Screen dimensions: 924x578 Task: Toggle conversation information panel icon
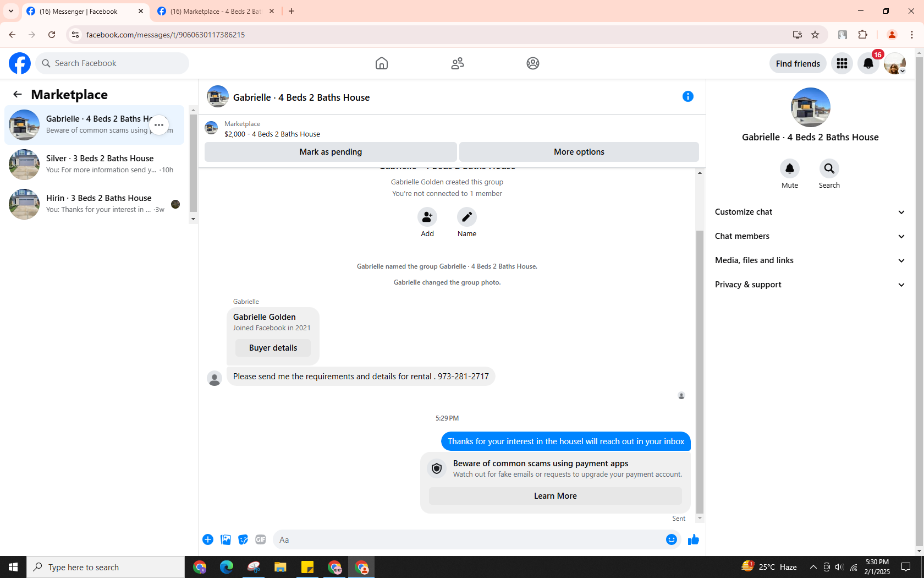(x=687, y=96)
